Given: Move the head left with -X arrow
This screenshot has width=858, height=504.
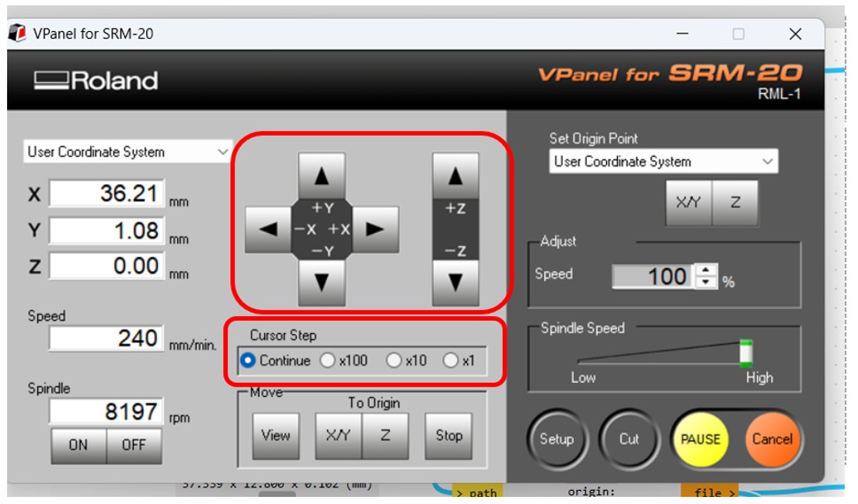Looking at the screenshot, I should coord(268,229).
